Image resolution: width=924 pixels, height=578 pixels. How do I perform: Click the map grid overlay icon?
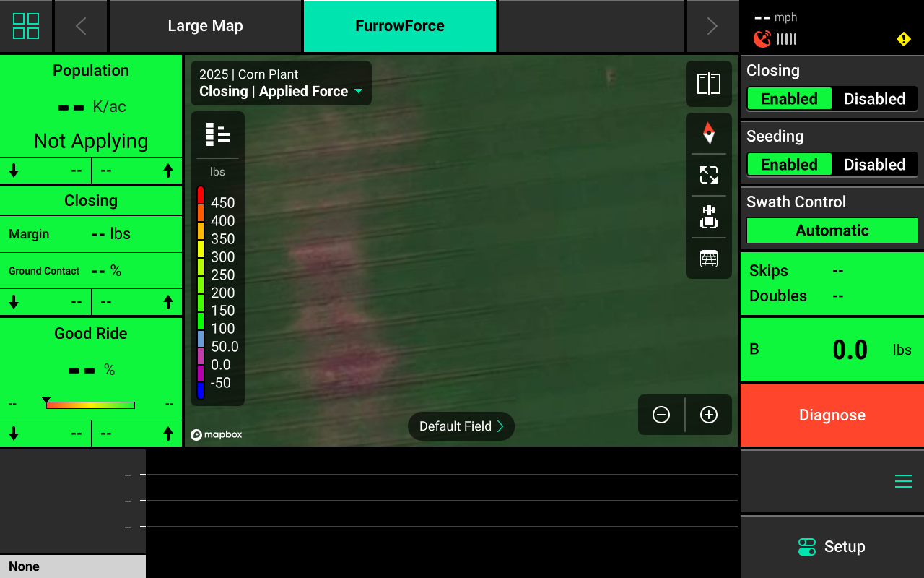708,259
